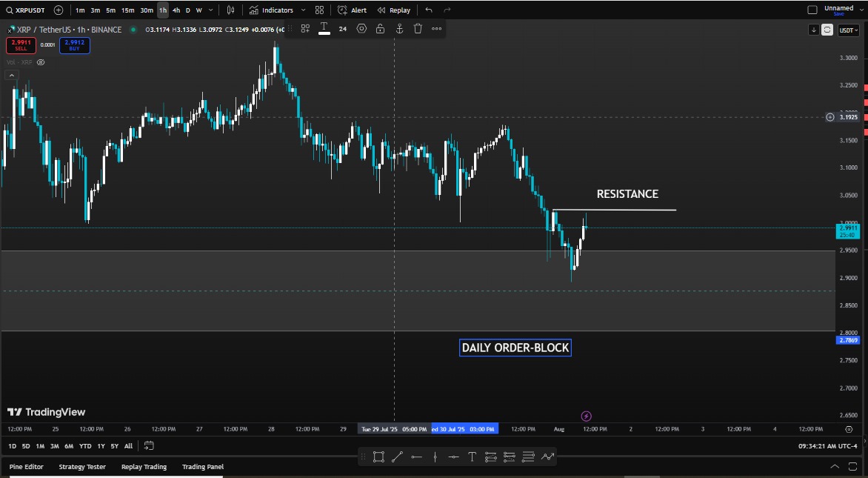Screen dimensions: 868x478
Task: Click the blue Save layout link
Action: [838, 14]
